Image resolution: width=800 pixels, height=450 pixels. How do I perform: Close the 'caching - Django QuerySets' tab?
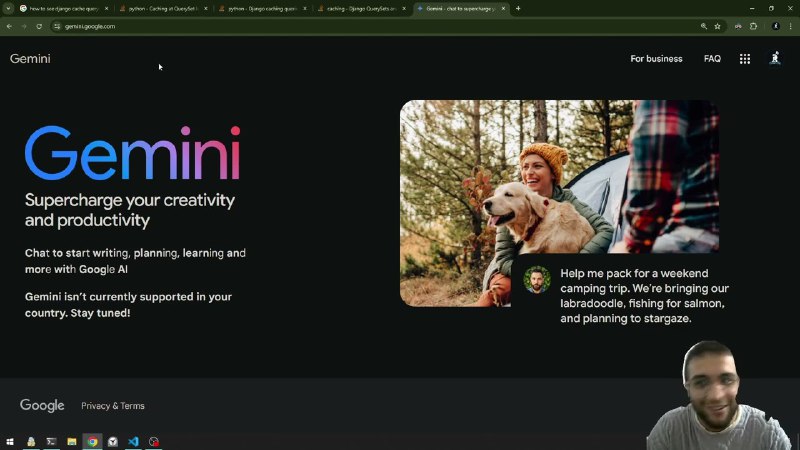click(404, 8)
